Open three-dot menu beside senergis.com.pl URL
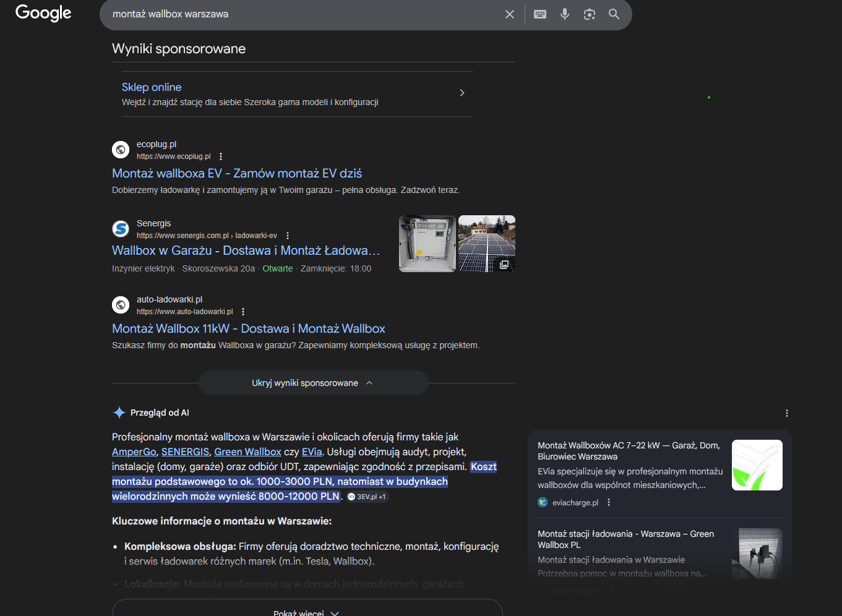The image size is (842, 616). pyautogui.click(x=288, y=236)
